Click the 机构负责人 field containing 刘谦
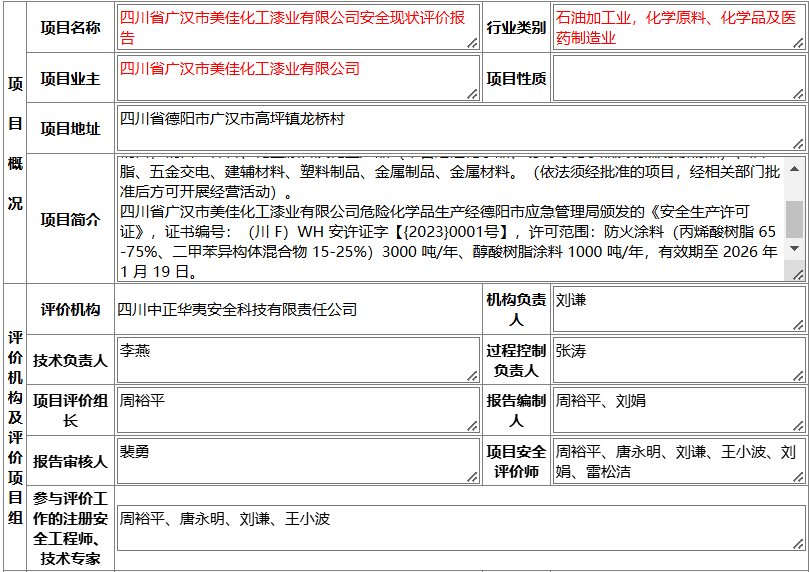This screenshot has width=809, height=572. [678, 309]
